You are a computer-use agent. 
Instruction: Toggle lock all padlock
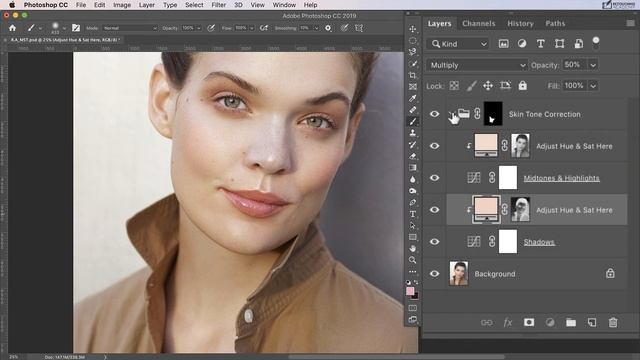click(x=522, y=86)
